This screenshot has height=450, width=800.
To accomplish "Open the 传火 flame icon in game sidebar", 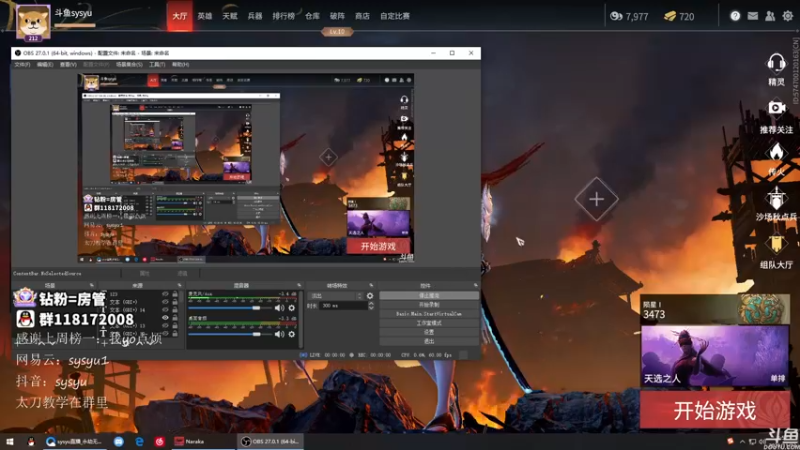I will (776, 152).
